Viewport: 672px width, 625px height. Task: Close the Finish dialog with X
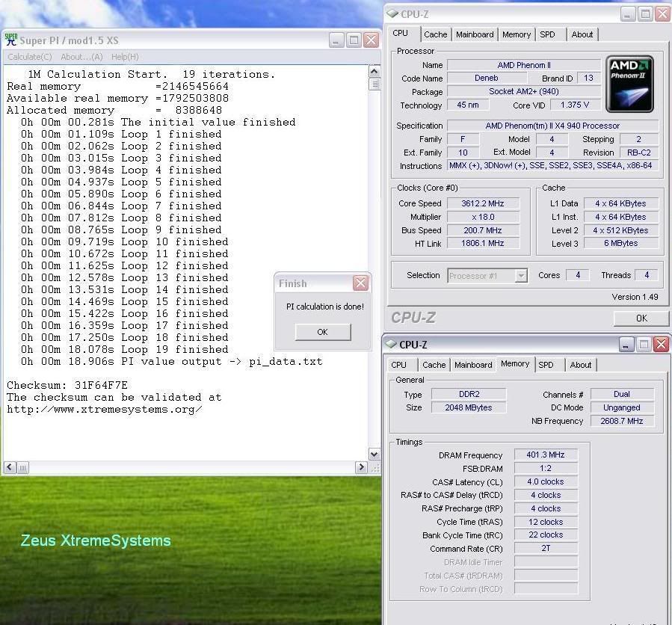point(360,283)
